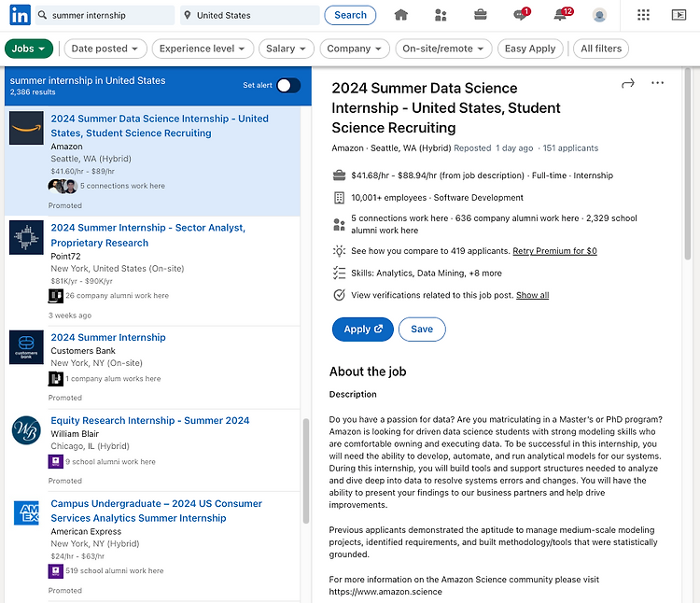
Task: Open American Express Analytics Summer Internship
Action: point(156,511)
